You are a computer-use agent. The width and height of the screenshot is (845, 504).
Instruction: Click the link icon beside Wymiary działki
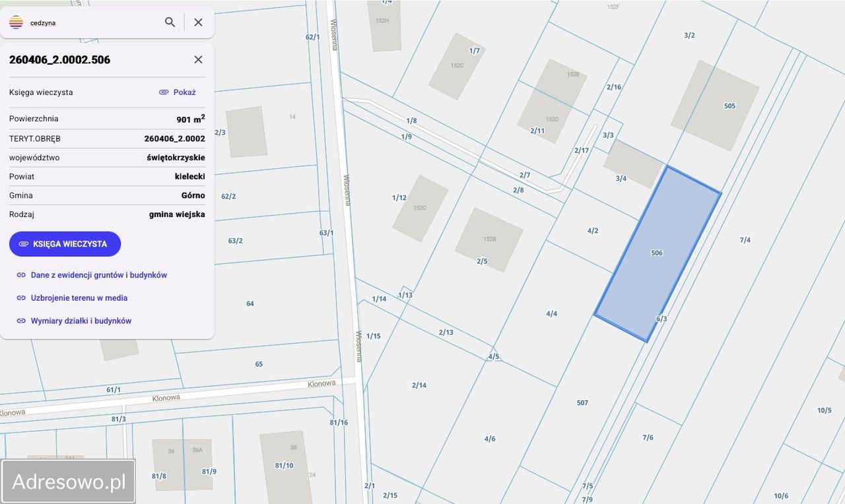(21, 321)
